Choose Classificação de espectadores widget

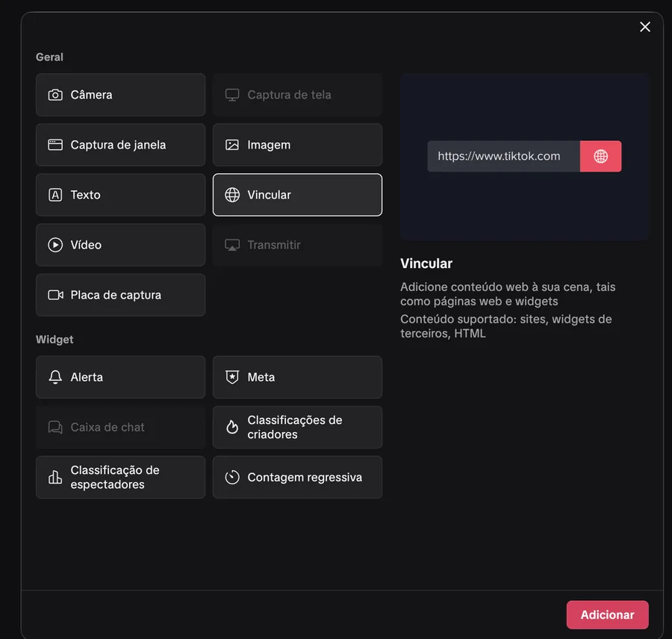120,477
